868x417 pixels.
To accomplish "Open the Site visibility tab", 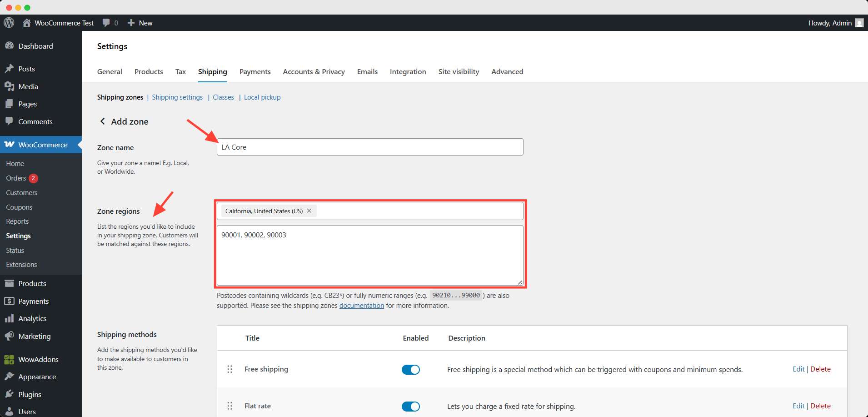I will point(459,71).
